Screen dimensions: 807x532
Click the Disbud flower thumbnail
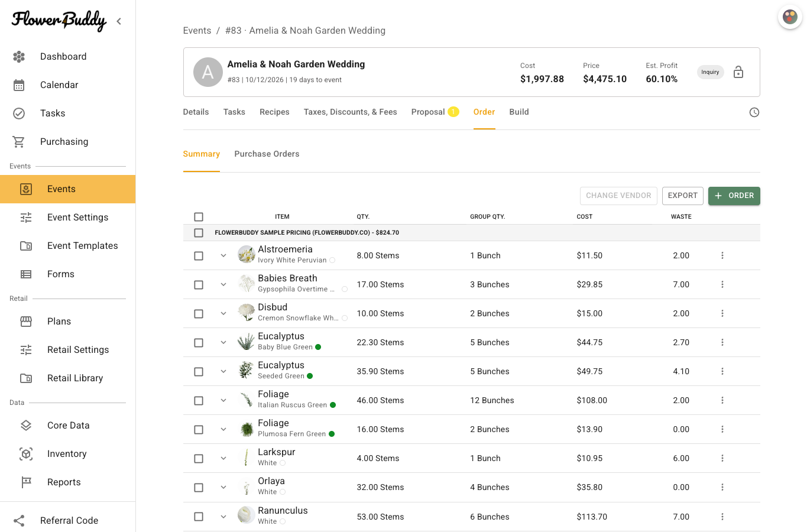[x=247, y=313]
